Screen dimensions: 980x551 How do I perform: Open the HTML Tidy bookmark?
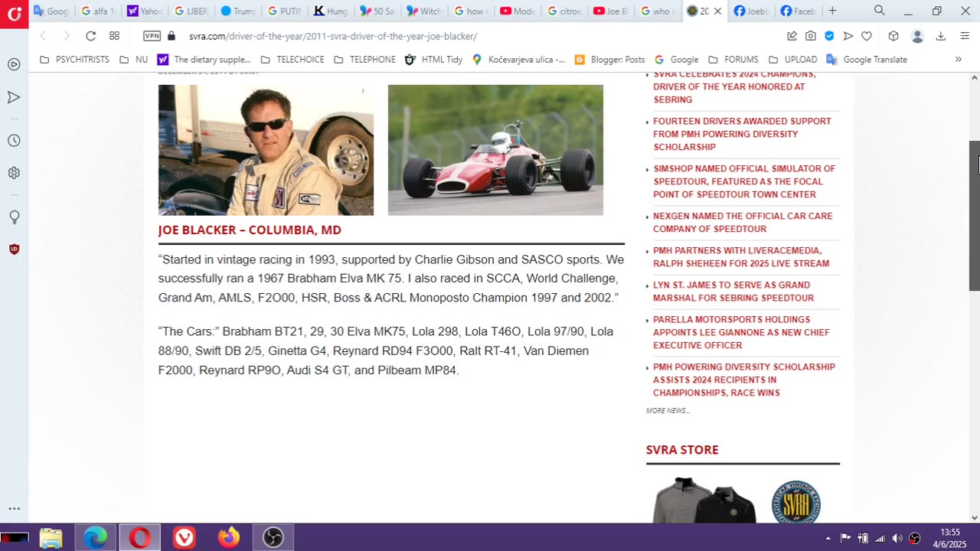tap(433, 59)
